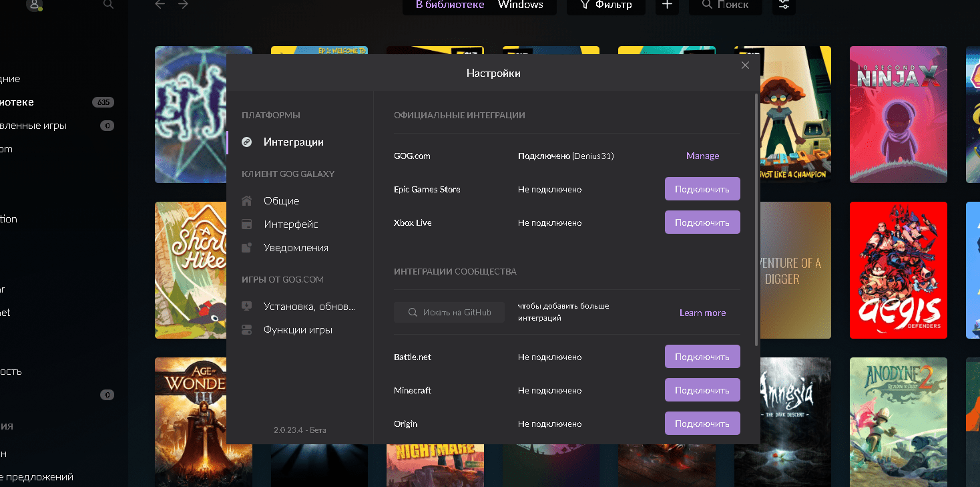Image resolution: width=980 pixels, height=487 pixels.
Task: Open the Learn more link about integrations
Action: tap(702, 312)
